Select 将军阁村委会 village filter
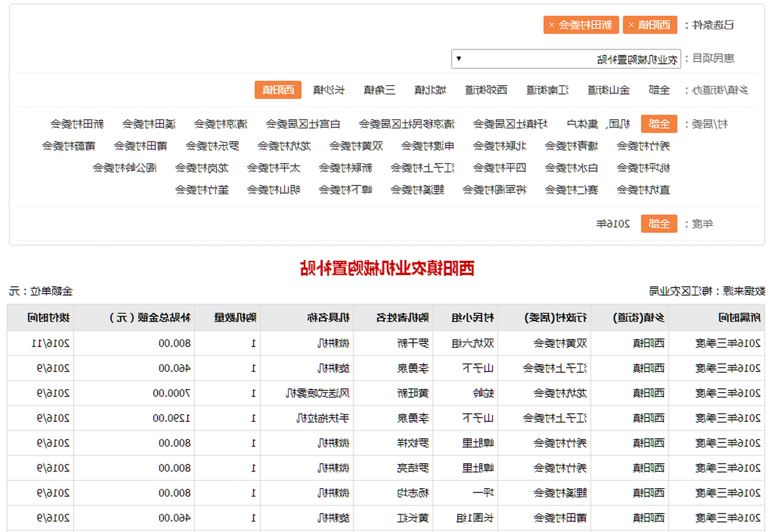771x532 pixels. [x=495, y=190]
